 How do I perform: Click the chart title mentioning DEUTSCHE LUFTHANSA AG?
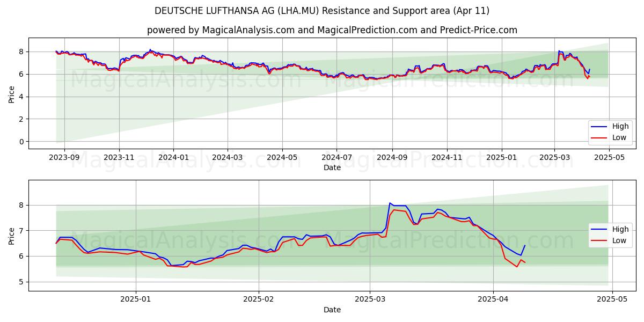pyautogui.click(x=322, y=11)
